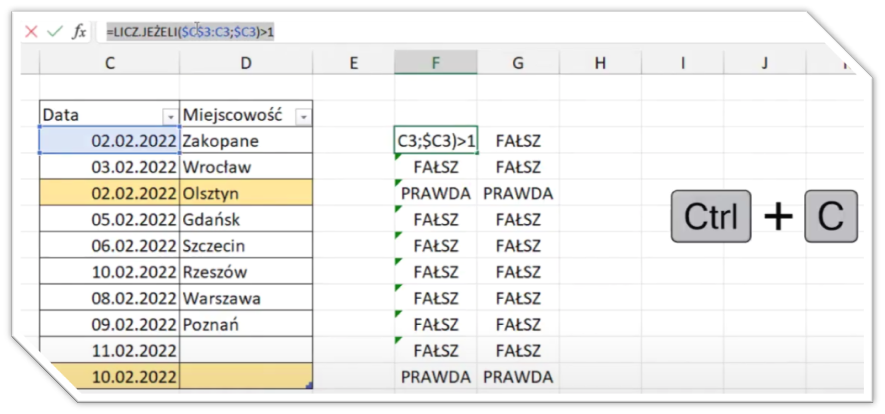Click the green Enter checkmark icon
885x414 pixels.
pyautogui.click(x=55, y=32)
